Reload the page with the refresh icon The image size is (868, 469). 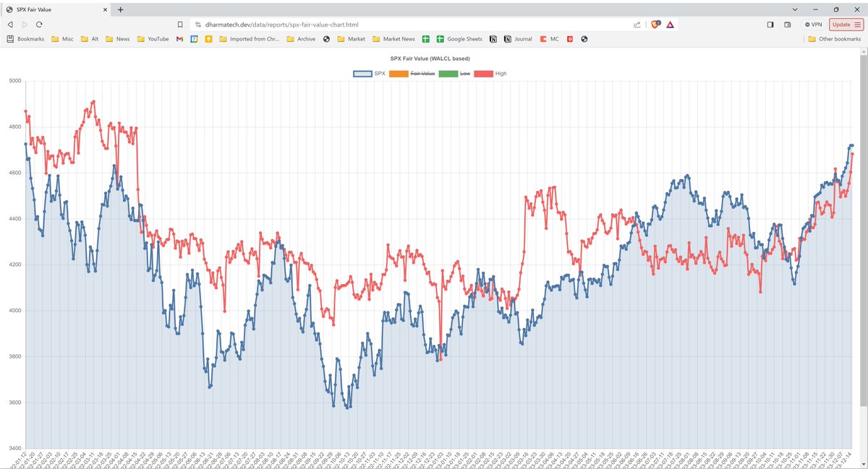39,25
